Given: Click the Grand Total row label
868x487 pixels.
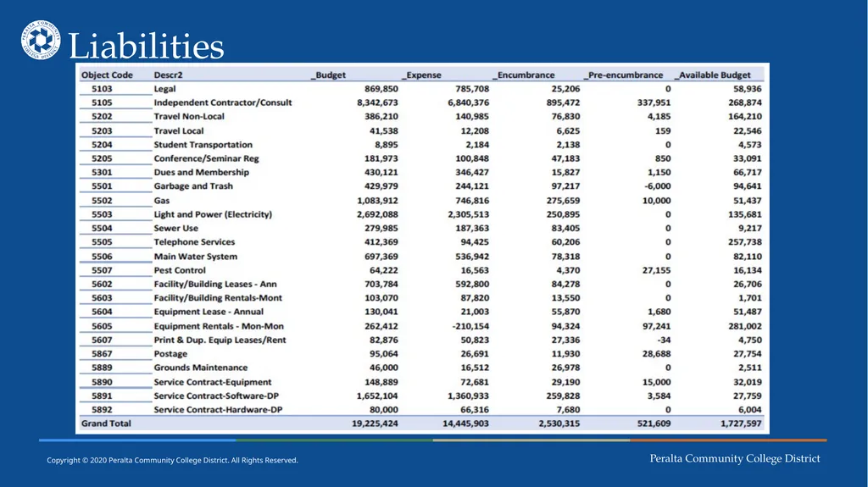Looking at the screenshot, I should (106, 423).
